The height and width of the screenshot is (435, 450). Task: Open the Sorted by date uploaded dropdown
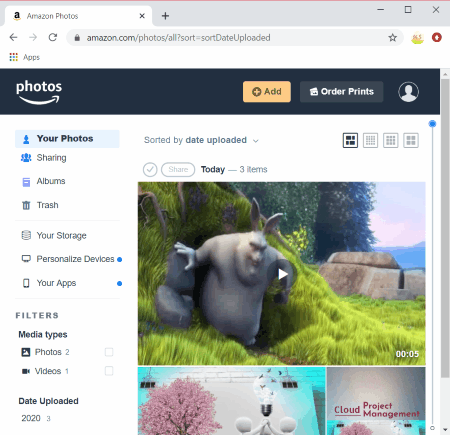pos(201,140)
